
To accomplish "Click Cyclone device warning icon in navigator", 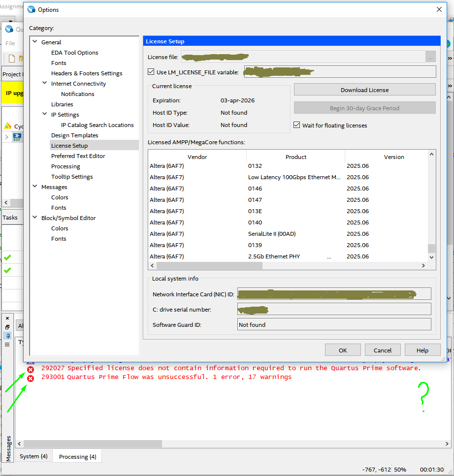I will [x=8, y=126].
